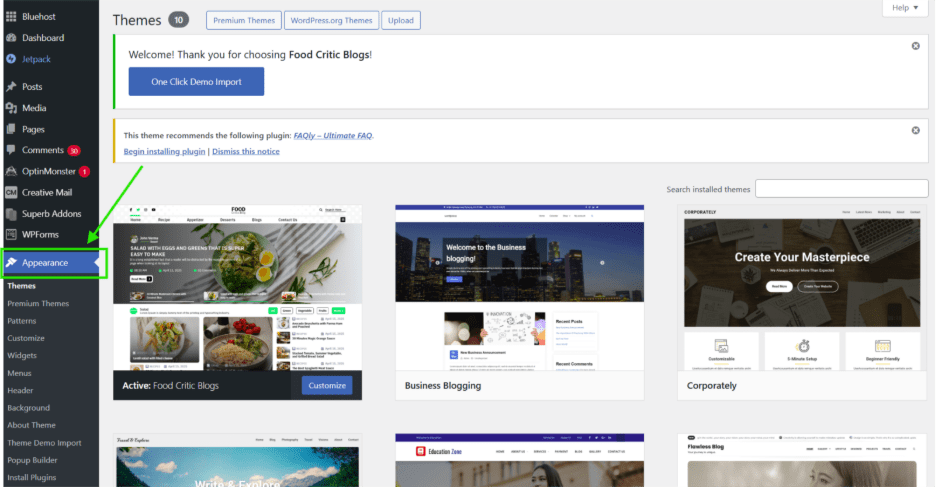Open the Pages menu
This screenshot has height=487, width=936.
(33, 129)
